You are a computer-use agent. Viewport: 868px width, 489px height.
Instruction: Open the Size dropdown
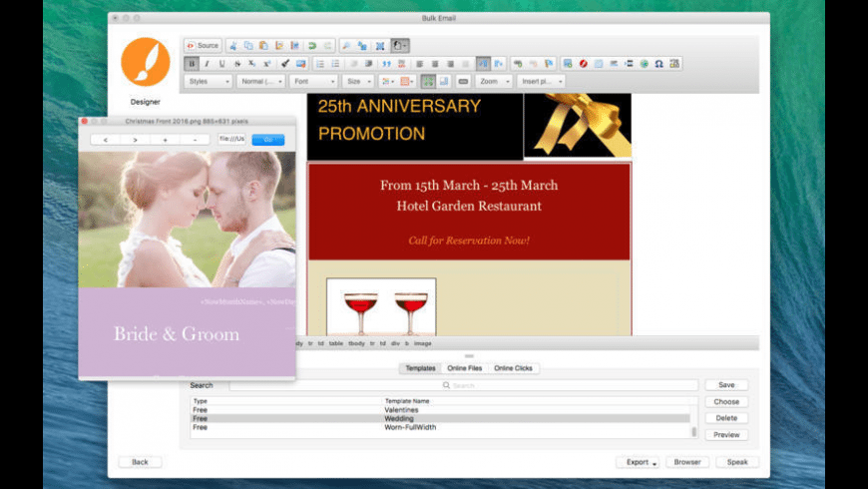[x=357, y=82]
